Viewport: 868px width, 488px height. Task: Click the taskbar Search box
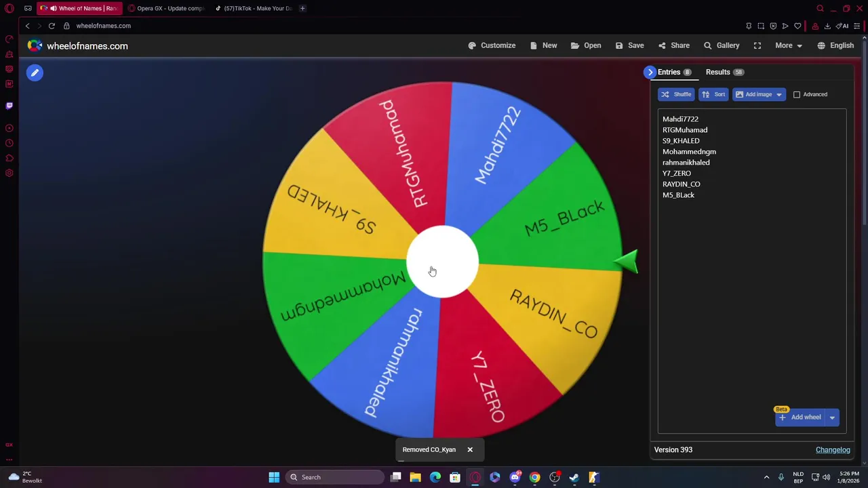335,477
